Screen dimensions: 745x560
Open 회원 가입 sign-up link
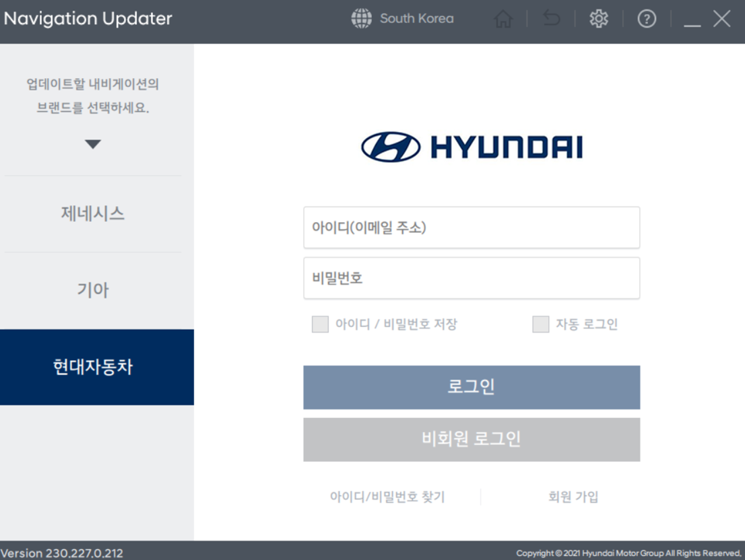573,497
